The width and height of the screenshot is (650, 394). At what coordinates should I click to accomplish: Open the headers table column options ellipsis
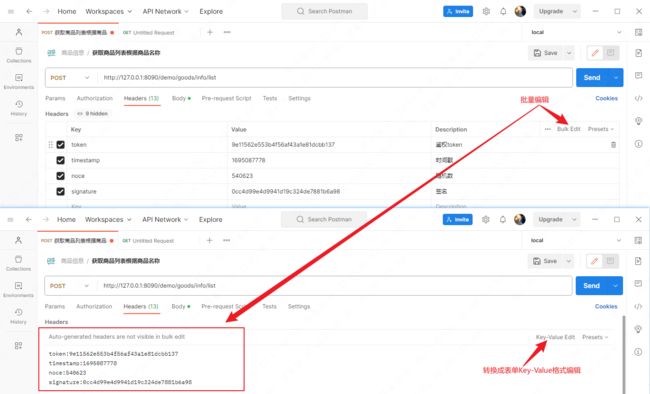click(x=548, y=129)
